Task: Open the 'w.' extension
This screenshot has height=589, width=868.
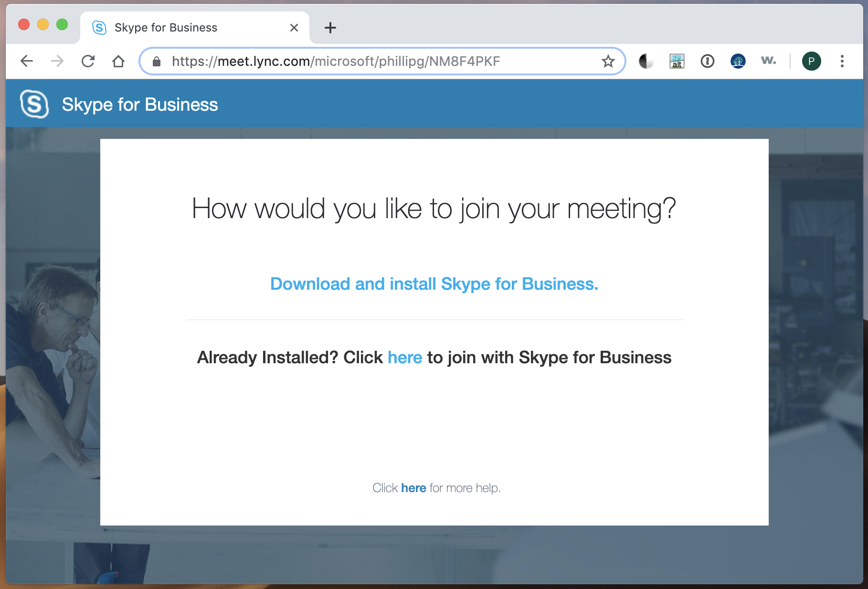Action: point(768,61)
